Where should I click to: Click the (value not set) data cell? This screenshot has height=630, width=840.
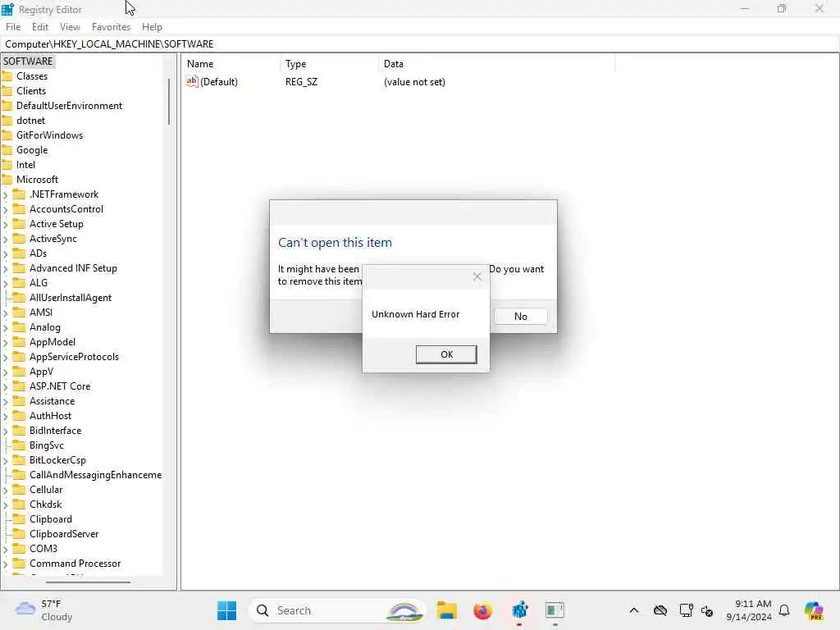pyautogui.click(x=414, y=82)
